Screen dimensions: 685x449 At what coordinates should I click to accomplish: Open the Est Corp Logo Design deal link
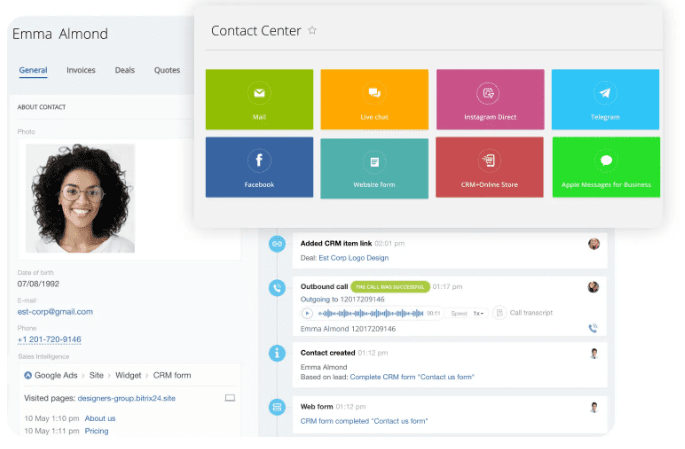pos(353,258)
